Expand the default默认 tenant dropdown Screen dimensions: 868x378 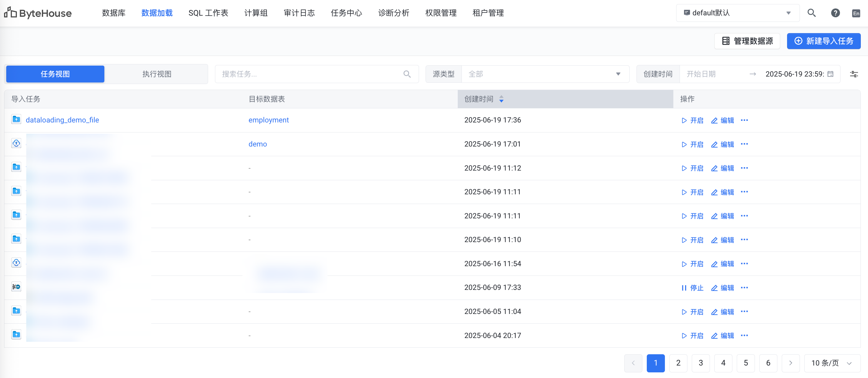click(737, 13)
